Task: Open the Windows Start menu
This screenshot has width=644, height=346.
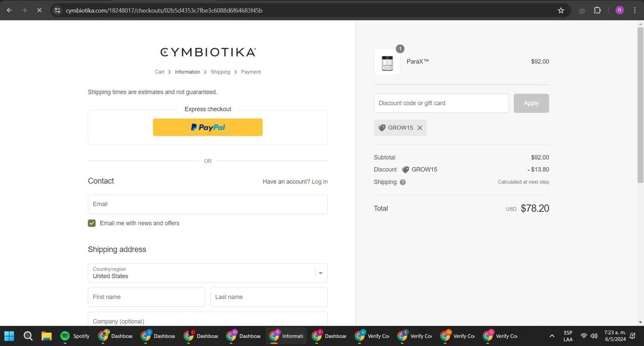Action: (9, 336)
